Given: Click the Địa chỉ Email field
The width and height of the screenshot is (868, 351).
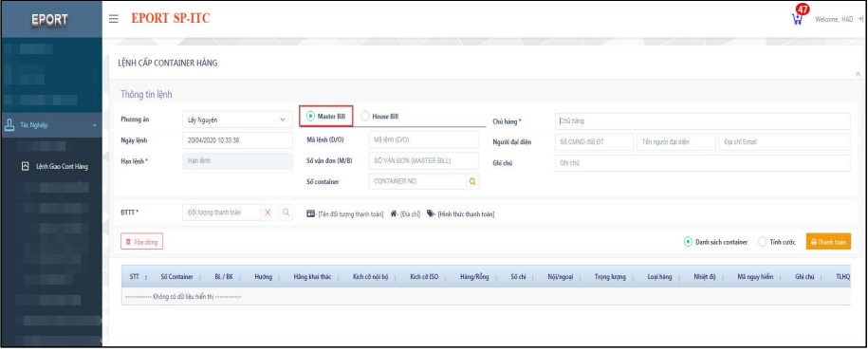Looking at the screenshot, I should (785, 142).
